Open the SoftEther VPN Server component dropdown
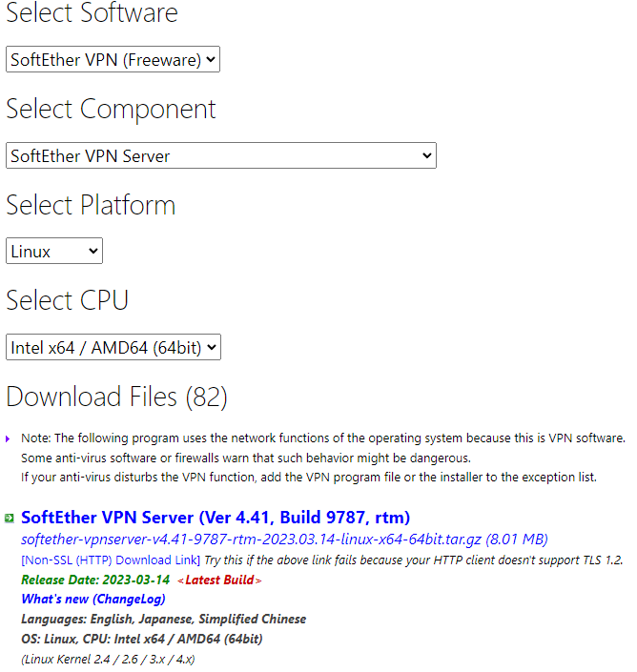Viewport: 637px width, 672px height. point(221,155)
